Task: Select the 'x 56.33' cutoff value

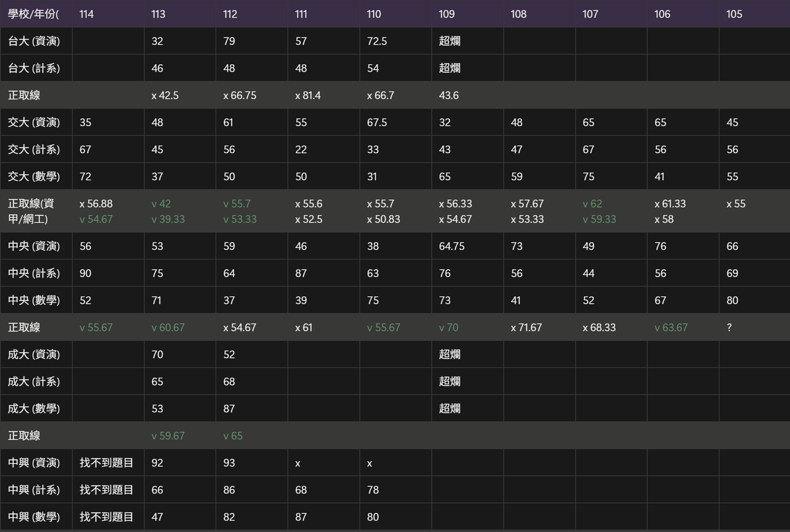Action: 455,204
